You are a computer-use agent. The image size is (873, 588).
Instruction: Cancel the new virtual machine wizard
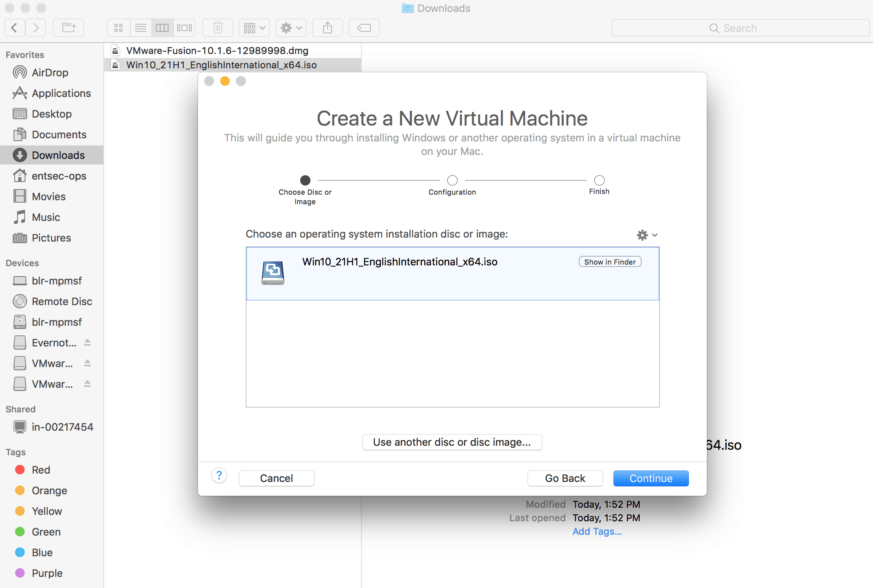276,478
